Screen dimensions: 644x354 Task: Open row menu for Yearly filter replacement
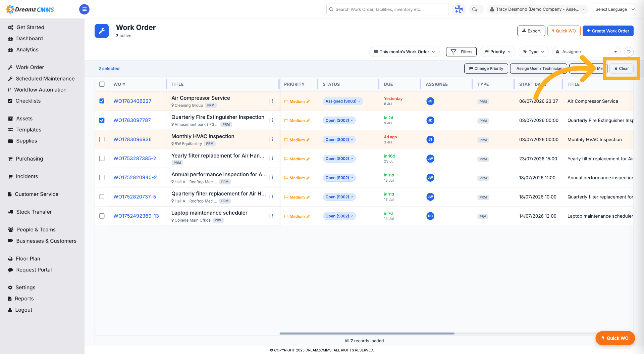pyautogui.click(x=272, y=159)
